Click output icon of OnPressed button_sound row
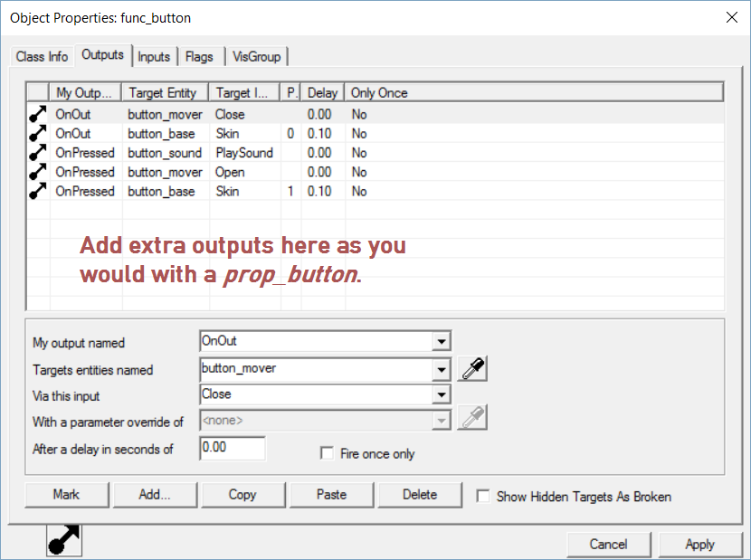Screen dimensions: 751x560 [x=38, y=152]
